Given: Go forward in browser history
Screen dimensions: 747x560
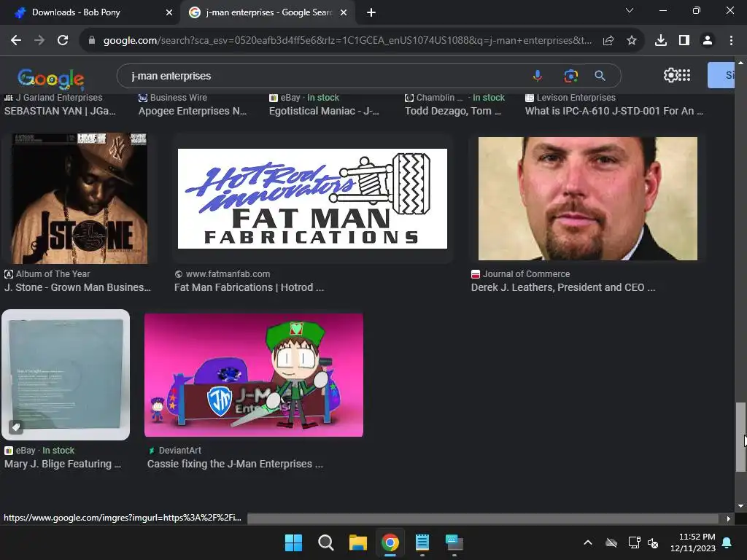Looking at the screenshot, I should [39, 41].
